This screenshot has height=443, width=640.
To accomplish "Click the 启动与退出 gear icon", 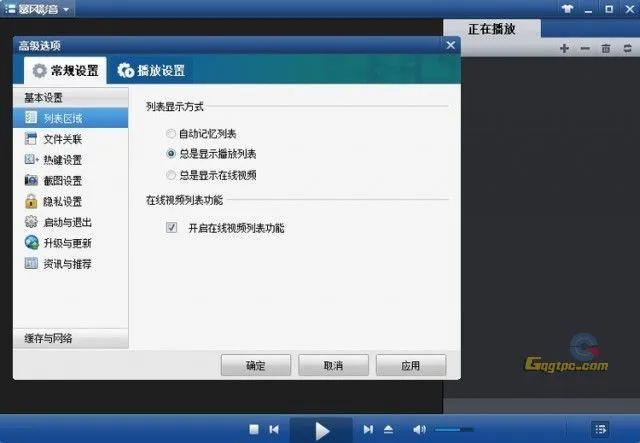I will click(x=31, y=222).
